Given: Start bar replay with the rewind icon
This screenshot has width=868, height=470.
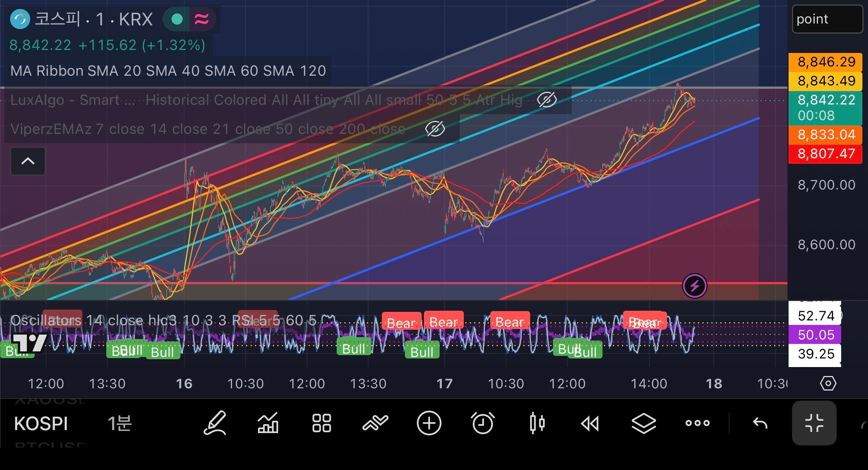Looking at the screenshot, I should (x=590, y=423).
